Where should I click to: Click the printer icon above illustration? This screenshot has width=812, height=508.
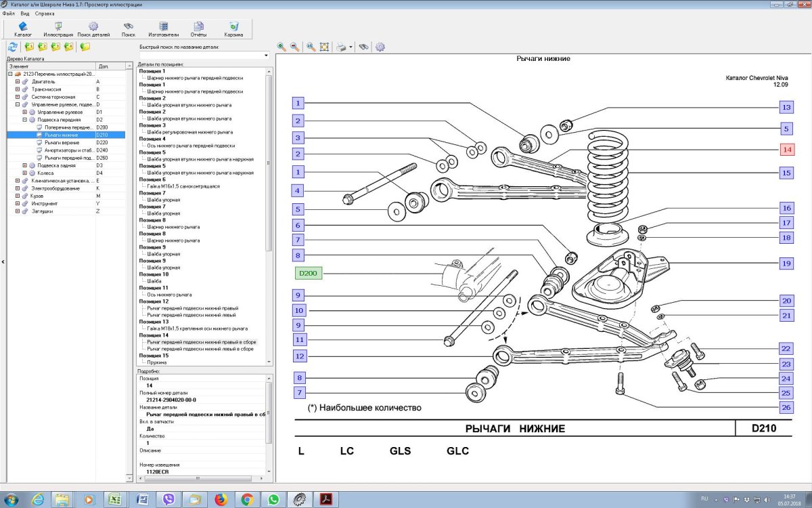click(x=342, y=47)
